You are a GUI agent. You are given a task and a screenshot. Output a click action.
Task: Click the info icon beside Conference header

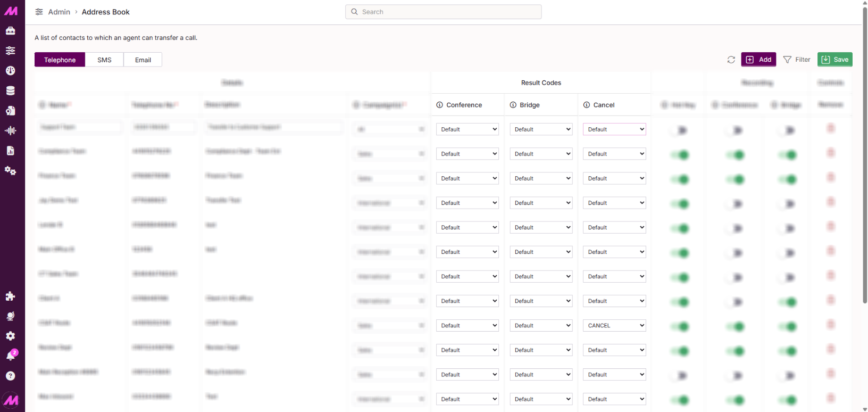pyautogui.click(x=440, y=105)
